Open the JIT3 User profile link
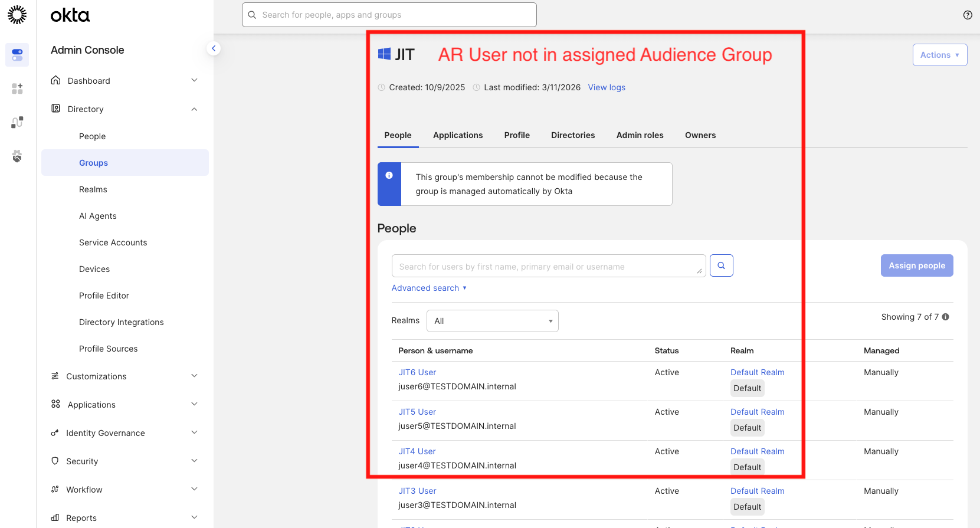This screenshot has height=528, width=980. pyautogui.click(x=417, y=491)
